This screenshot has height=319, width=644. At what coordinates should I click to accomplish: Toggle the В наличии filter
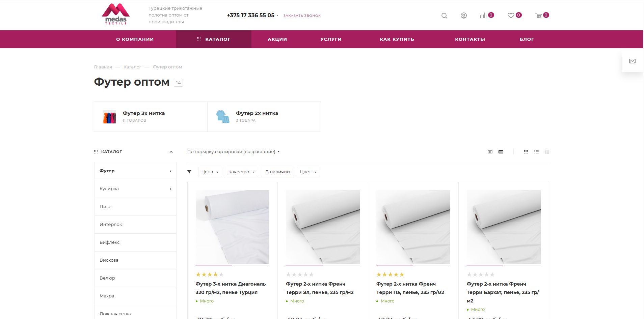[277, 172]
